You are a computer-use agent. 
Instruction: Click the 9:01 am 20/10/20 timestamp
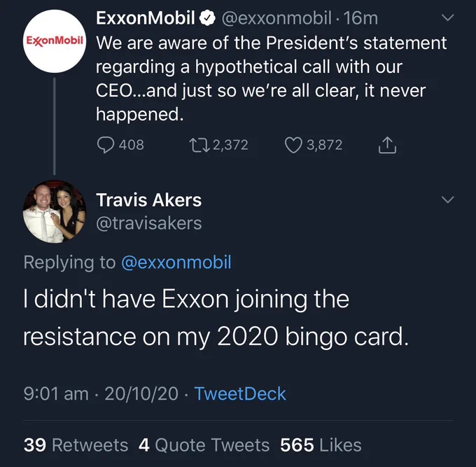101,393
